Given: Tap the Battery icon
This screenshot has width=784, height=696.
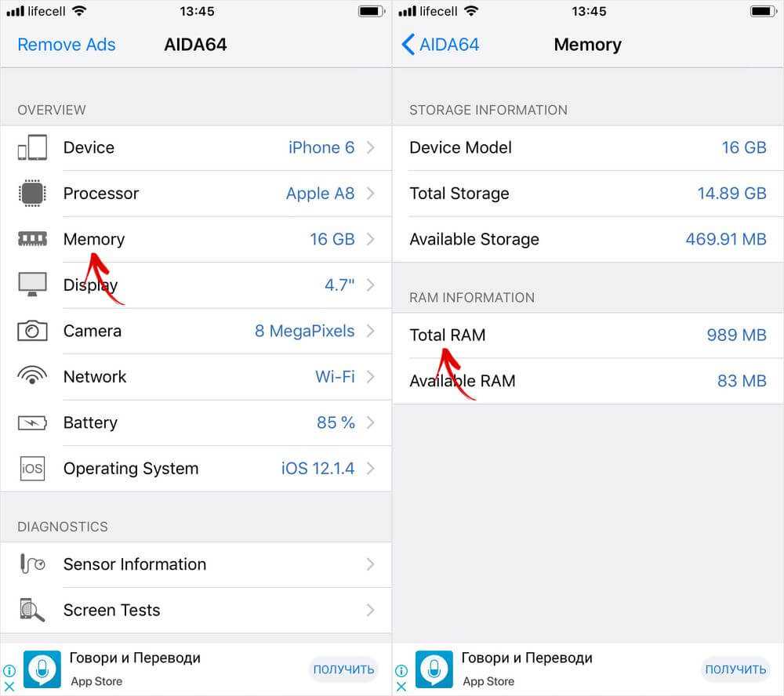Looking at the screenshot, I should 32,423.
